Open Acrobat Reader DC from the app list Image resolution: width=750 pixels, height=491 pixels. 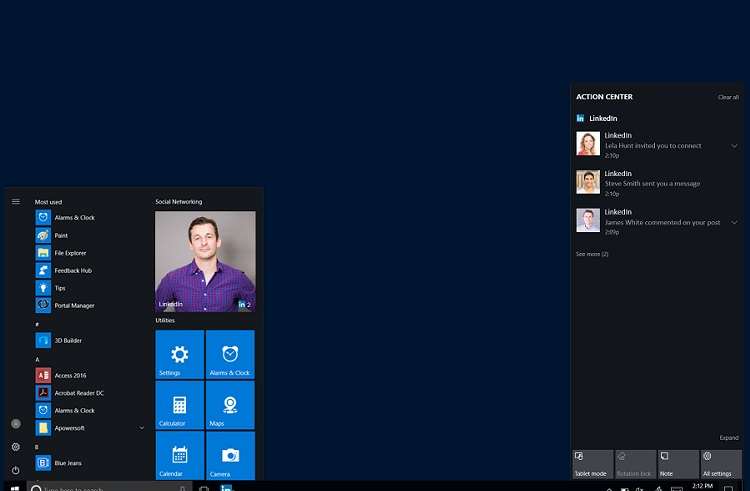point(69,393)
